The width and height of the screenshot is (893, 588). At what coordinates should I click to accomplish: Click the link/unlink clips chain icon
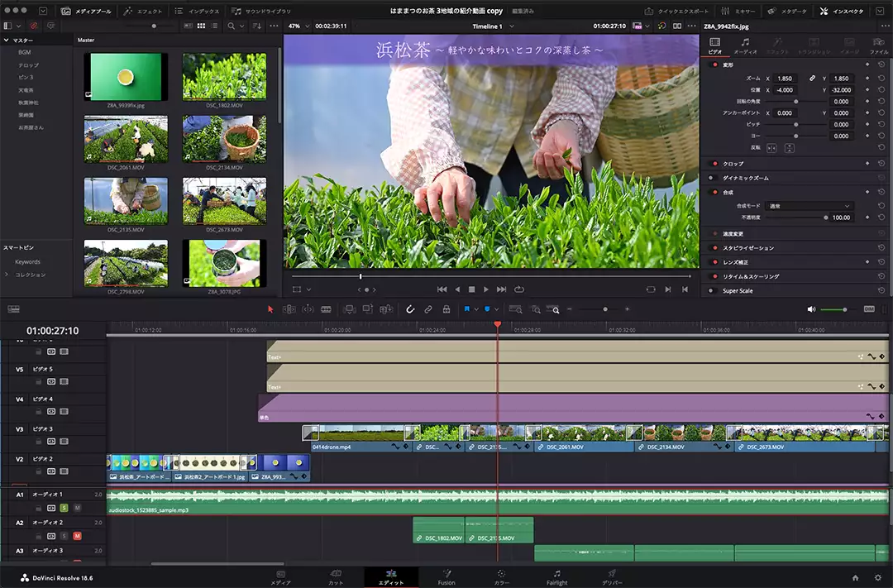click(428, 309)
